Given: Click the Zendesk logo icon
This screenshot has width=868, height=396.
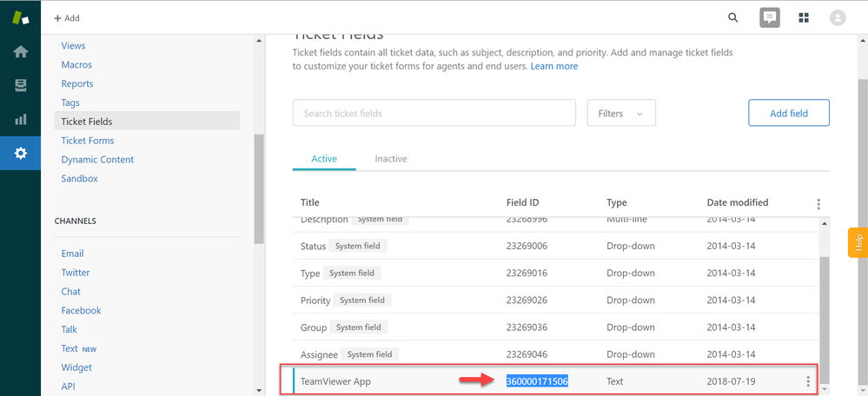Looking at the screenshot, I should pyautogui.click(x=21, y=17).
